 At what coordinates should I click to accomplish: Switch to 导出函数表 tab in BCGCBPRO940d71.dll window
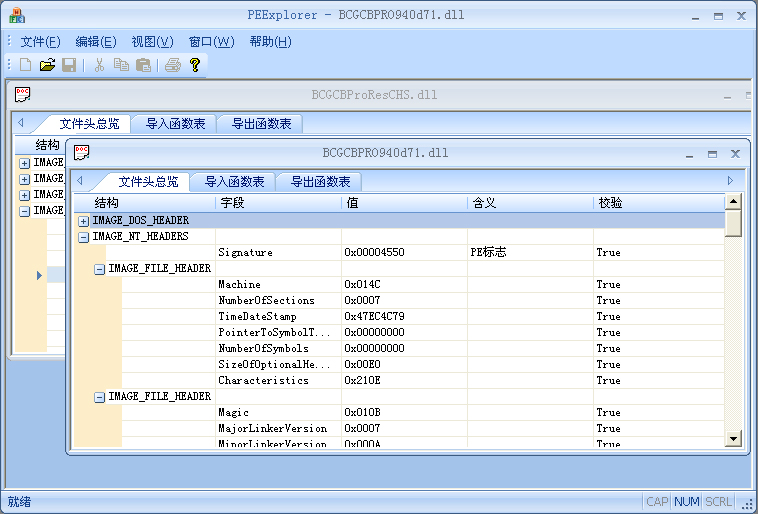[320, 182]
